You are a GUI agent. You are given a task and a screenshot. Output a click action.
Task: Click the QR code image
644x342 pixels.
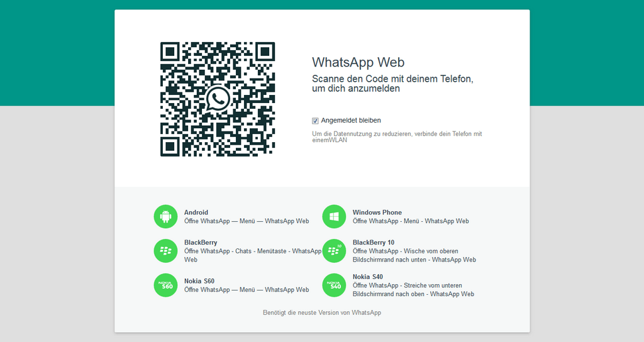(218, 99)
